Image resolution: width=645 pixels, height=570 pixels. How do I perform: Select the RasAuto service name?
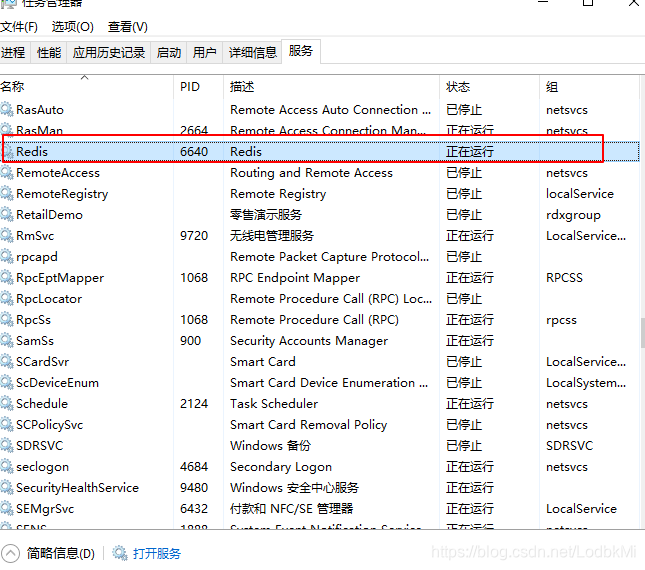tap(40, 110)
